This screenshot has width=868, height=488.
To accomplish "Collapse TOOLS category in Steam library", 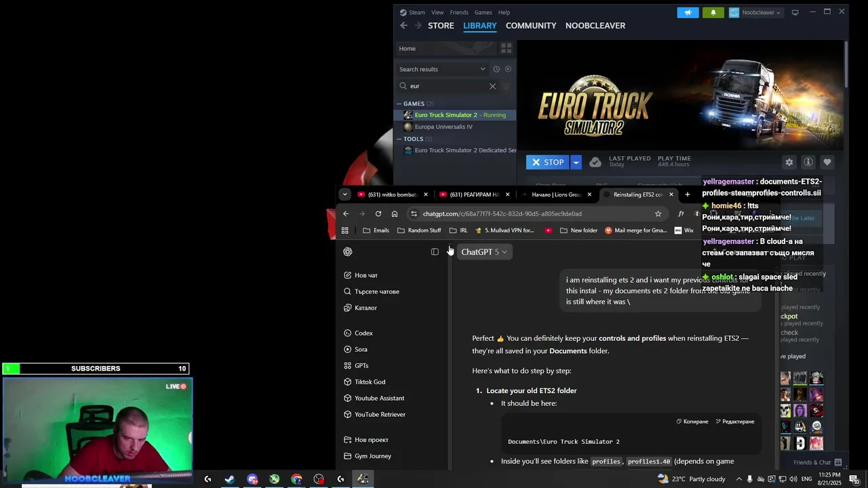I will [x=399, y=139].
